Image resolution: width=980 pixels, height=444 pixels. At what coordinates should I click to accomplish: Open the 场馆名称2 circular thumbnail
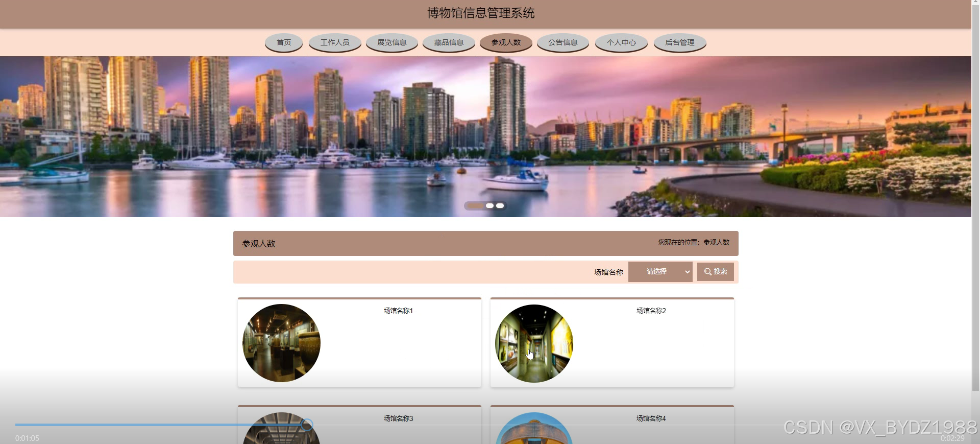pyautogui.click(x=534, y=343)
